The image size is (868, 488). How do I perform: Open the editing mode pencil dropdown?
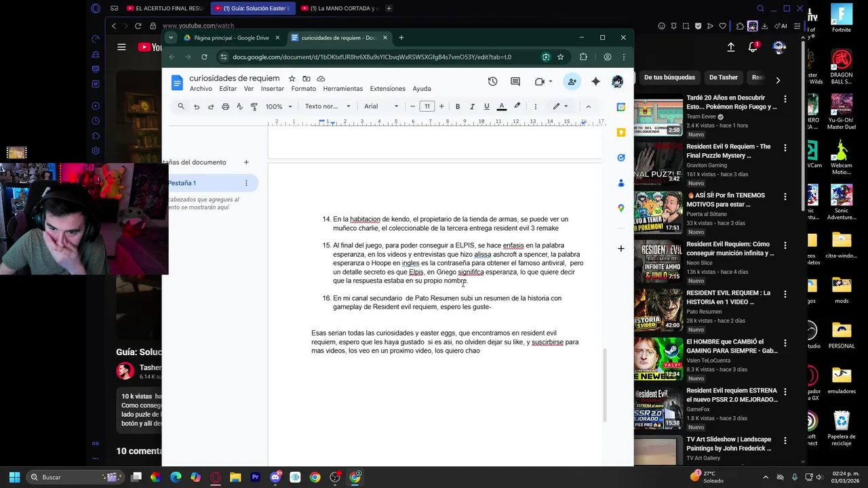click(560, 106)
